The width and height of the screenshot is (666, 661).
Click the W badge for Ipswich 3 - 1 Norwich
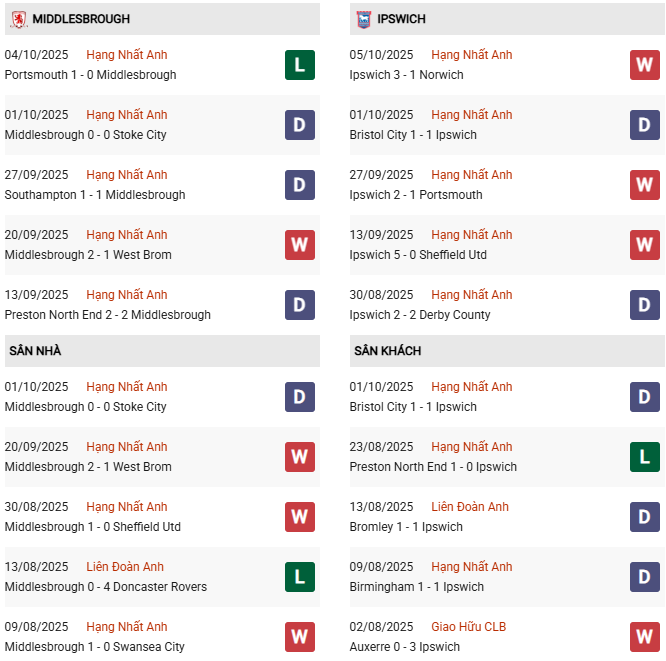[x=645, y=65]
